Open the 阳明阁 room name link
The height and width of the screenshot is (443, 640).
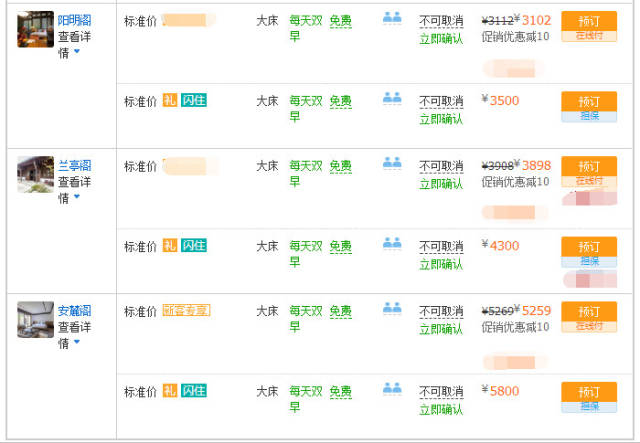(74, 20)
